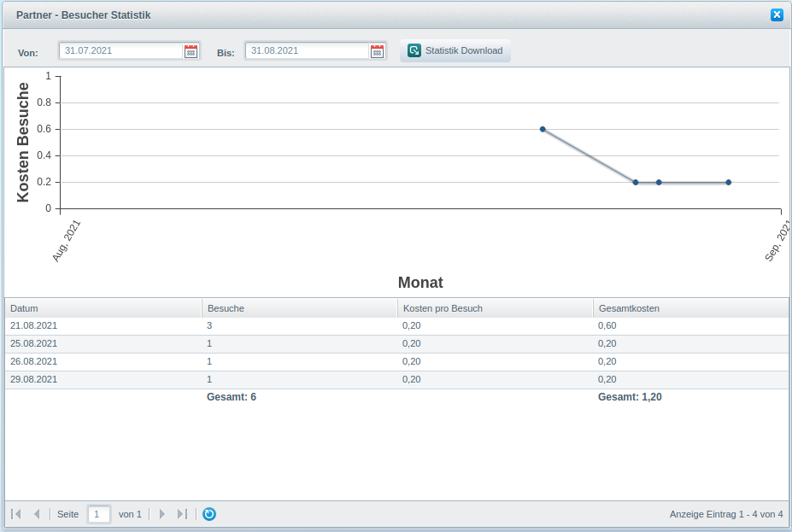
Task: Sort by Kosten pro Besuch column
Action: pyautogui.click(x=495, y=308)
